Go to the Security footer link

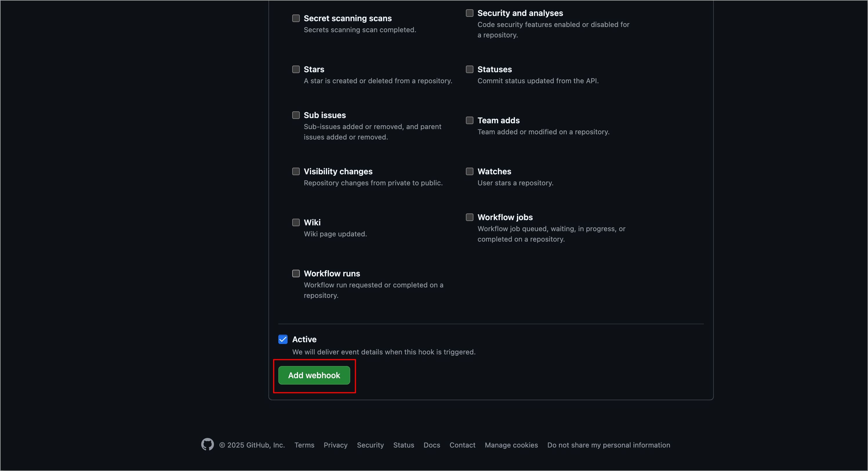pyautogui.click(x=370, y=445)
